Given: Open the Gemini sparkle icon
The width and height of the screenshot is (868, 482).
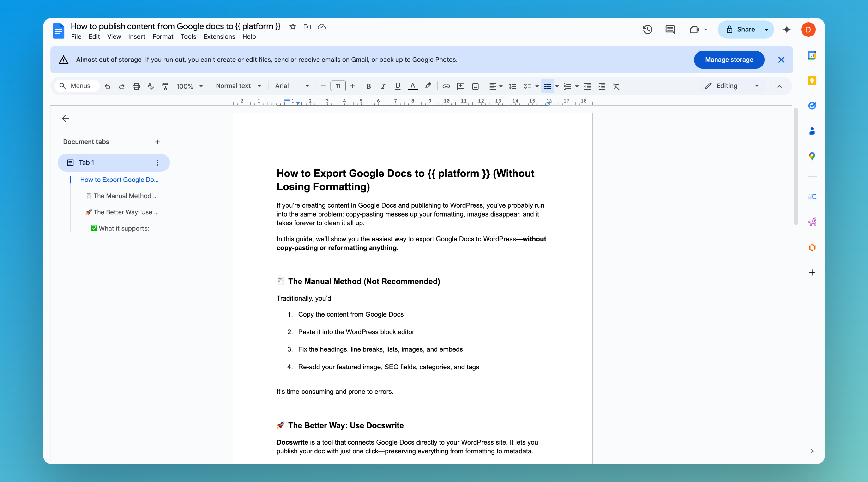Looking at the screenshot, I should click(x=786, y=30).
